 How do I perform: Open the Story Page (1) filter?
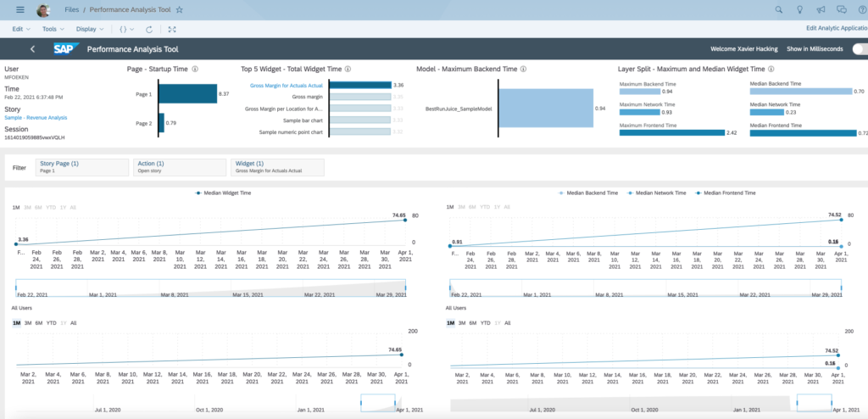[x=82, y=167]
